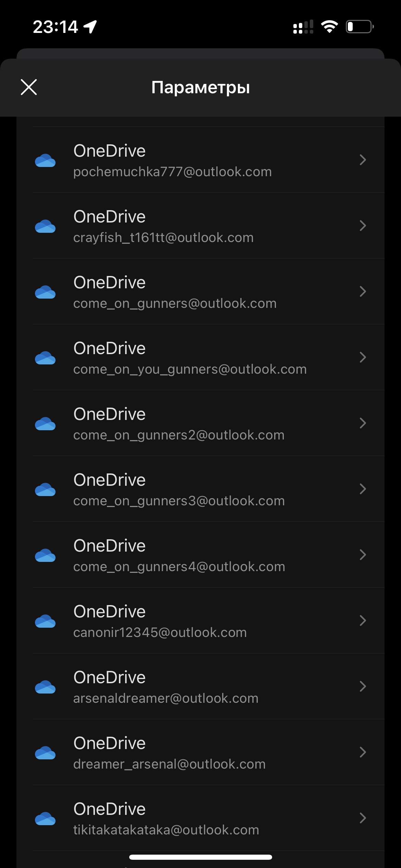
Task: Tap the OneDrive cloud icon for dreamer_arsenal@outlook.com
Action: 45,752
